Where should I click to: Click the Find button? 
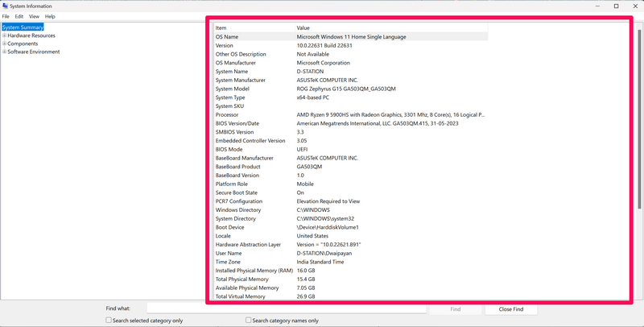coord(455,308)
